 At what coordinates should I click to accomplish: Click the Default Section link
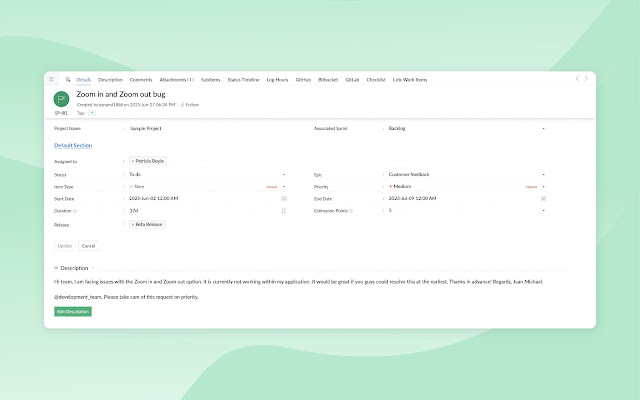pos(73,145)
